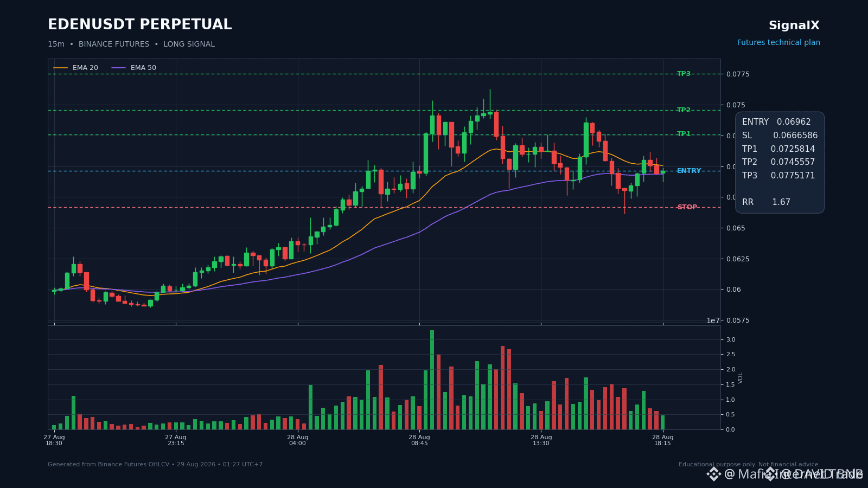Click the SL 0.0666586 row in info box
The width and height of the screenshot is (868, 488).
pyautogui.click(x=780, y=136)
